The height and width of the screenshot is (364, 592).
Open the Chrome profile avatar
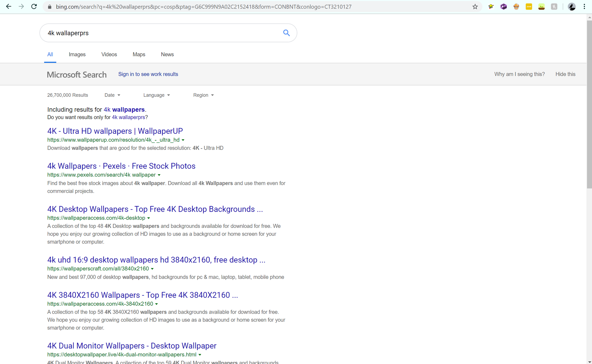(x=572, y=7)
